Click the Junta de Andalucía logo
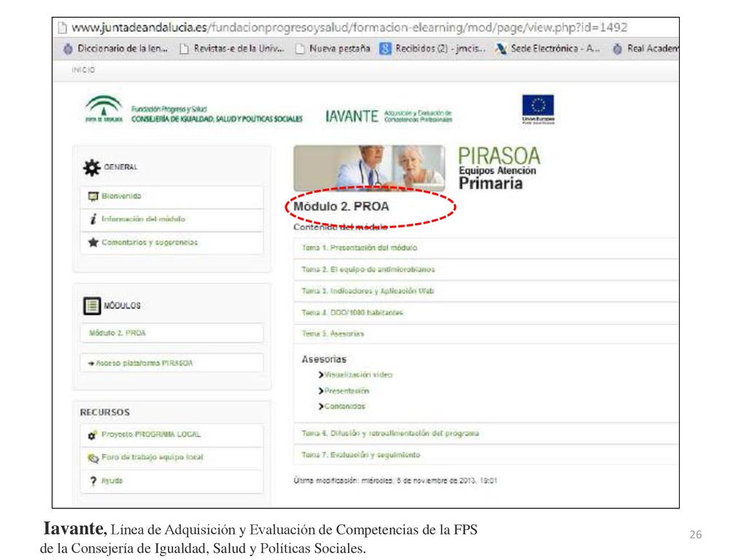 (x=104, y=109)
